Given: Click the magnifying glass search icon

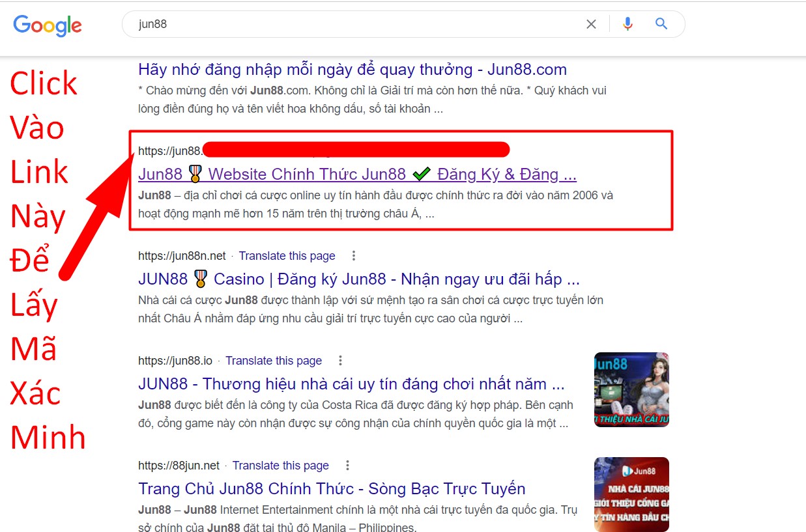Looking at the screenshot, I should click(661, 24).
